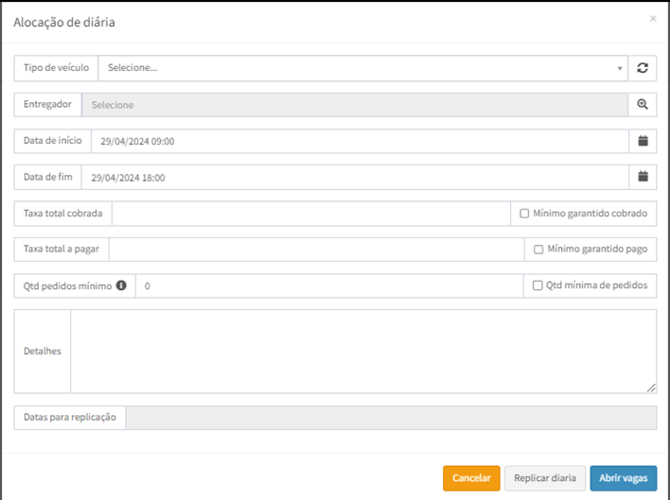The height and width of the screenshot is (500, 670).
Task: Check the Qtd mínima de pedidos box
Action: [538, 286]
